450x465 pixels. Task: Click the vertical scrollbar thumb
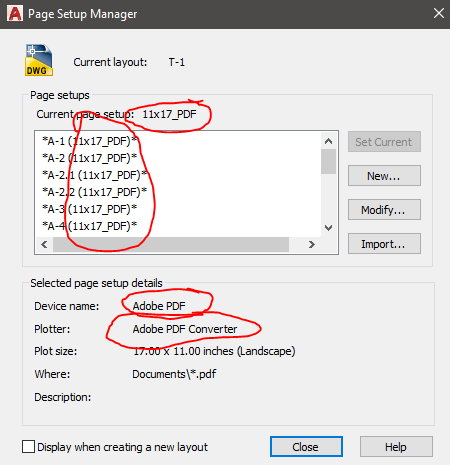point(328,162)
